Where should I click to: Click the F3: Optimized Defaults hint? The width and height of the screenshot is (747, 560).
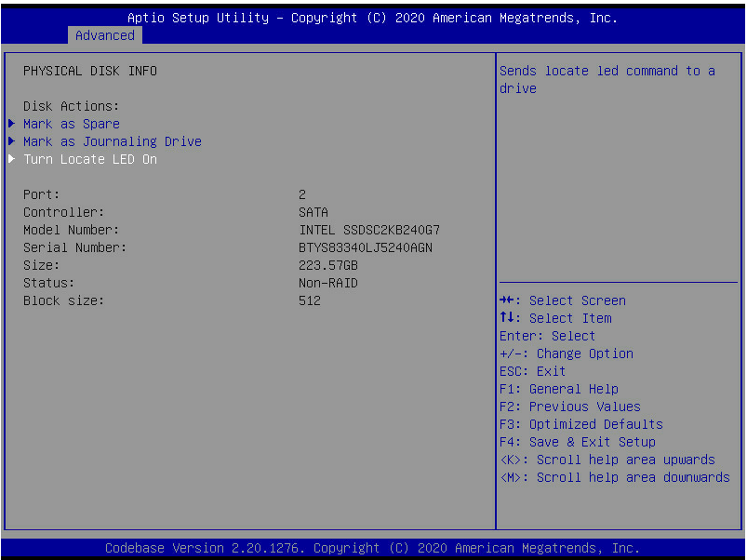(581, 424)
